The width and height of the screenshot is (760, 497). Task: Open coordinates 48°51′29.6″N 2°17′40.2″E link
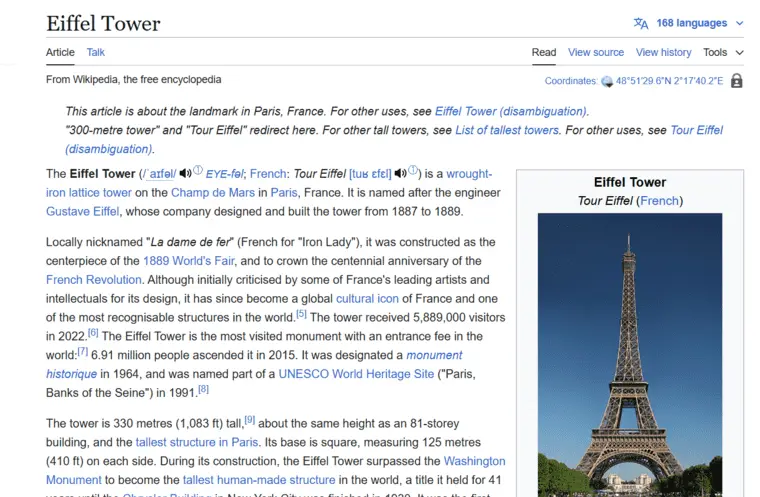click(669, 81)
